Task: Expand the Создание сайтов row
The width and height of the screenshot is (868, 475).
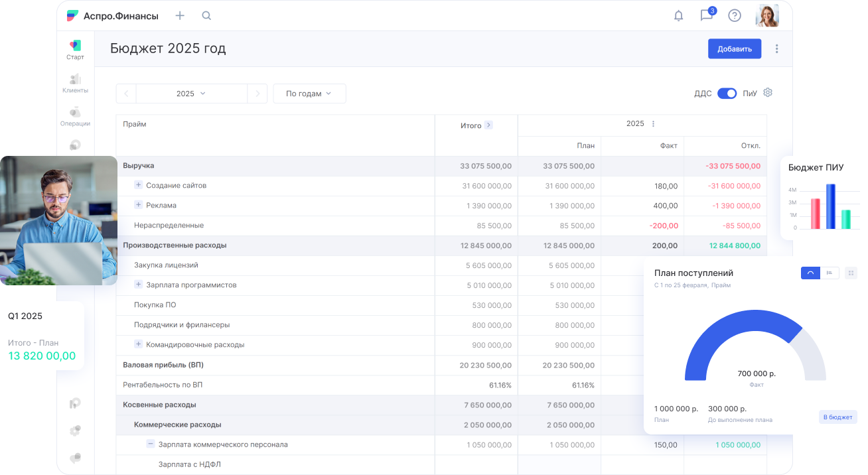Action: (x=139, y=185)
